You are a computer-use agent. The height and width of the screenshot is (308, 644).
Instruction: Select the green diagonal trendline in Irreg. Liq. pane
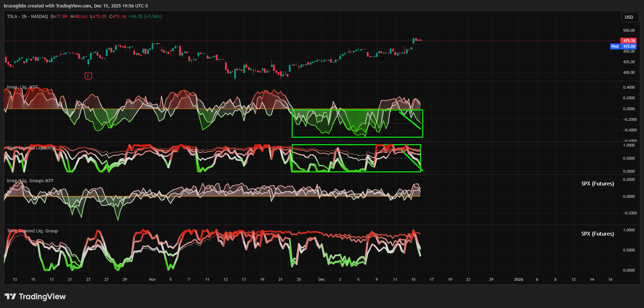click(410, 120)
